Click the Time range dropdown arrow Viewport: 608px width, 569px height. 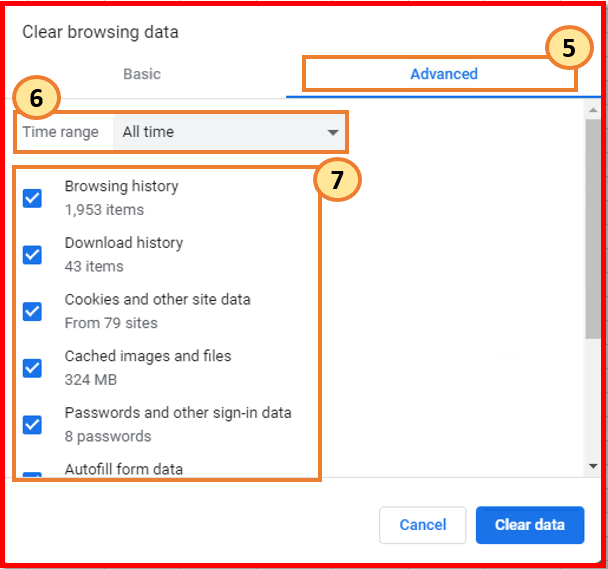coord(333,132)
